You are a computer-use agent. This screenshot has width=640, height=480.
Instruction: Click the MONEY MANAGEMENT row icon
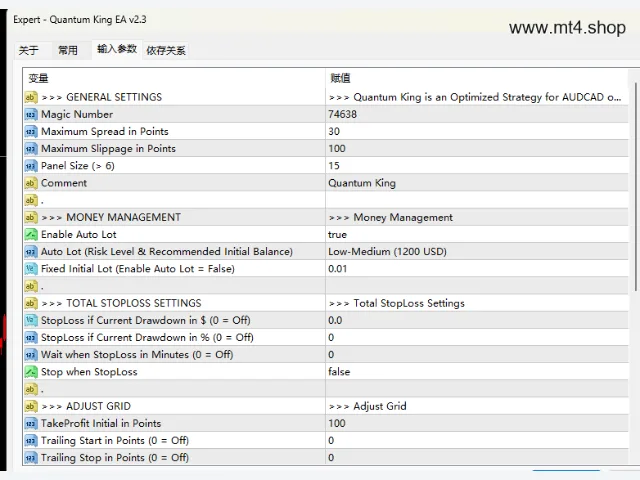click(31, 217)
